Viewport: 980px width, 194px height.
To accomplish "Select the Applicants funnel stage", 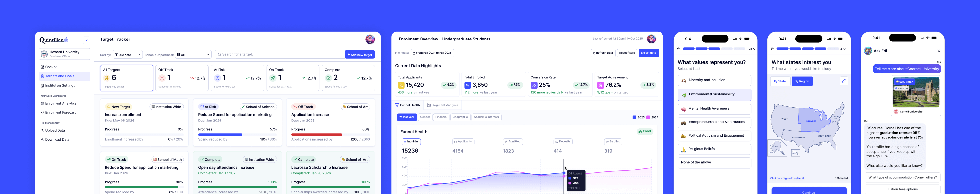I will point(463,142).
